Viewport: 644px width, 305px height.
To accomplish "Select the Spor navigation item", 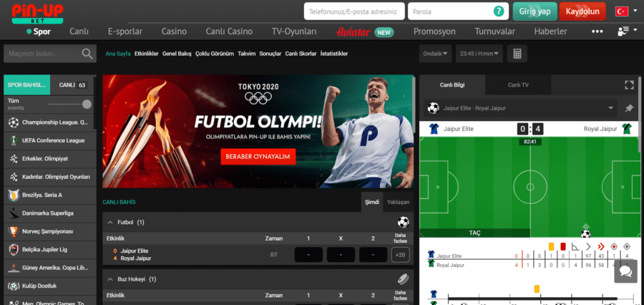I will 39,32.
